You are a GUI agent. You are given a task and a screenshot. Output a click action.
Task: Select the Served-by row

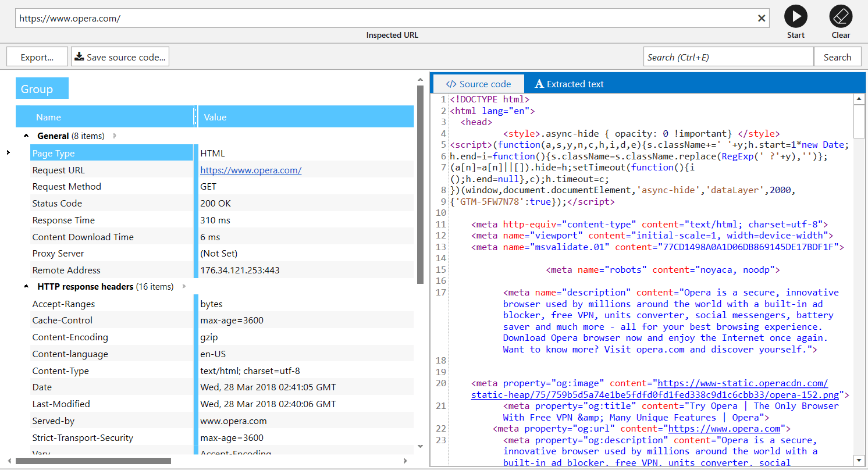222,421
